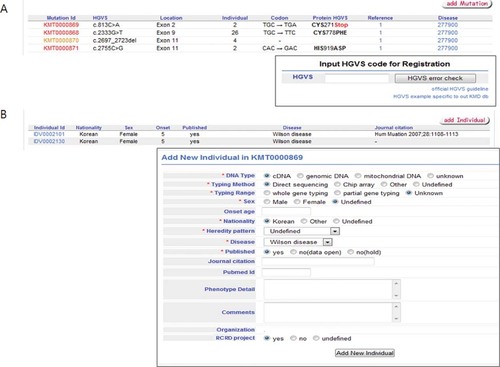Select no(data open) for Published
This screenshot has width=500, height=367.
[x=293, y=252]
